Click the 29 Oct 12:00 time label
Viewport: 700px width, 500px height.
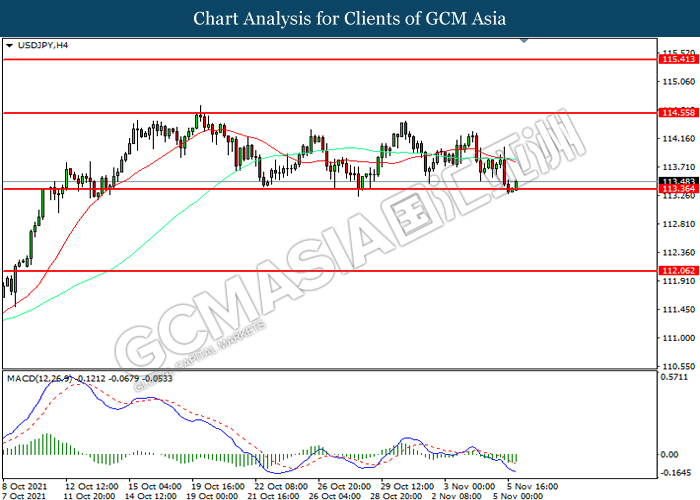click(408, 487)
